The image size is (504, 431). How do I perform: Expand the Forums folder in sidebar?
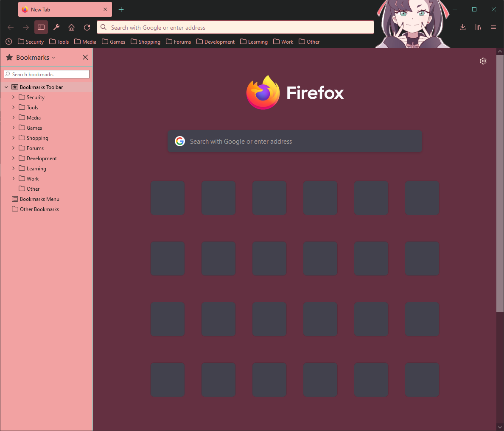click(x=13, y=148)
